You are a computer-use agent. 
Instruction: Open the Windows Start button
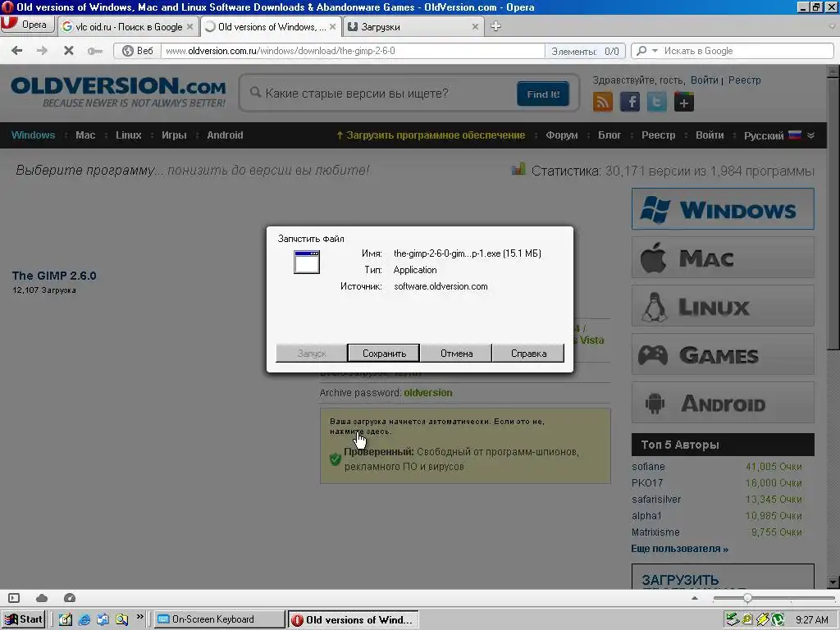click(24, 619)
